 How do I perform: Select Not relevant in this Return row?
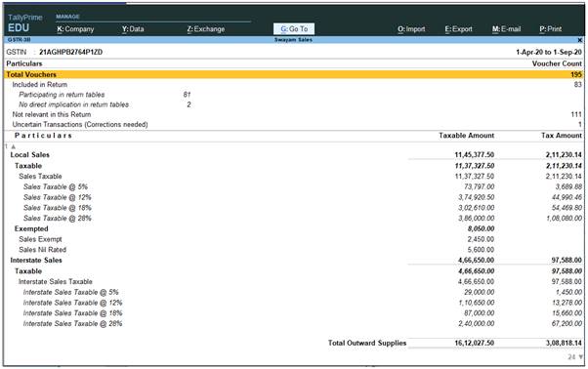(x=294, y=114)
